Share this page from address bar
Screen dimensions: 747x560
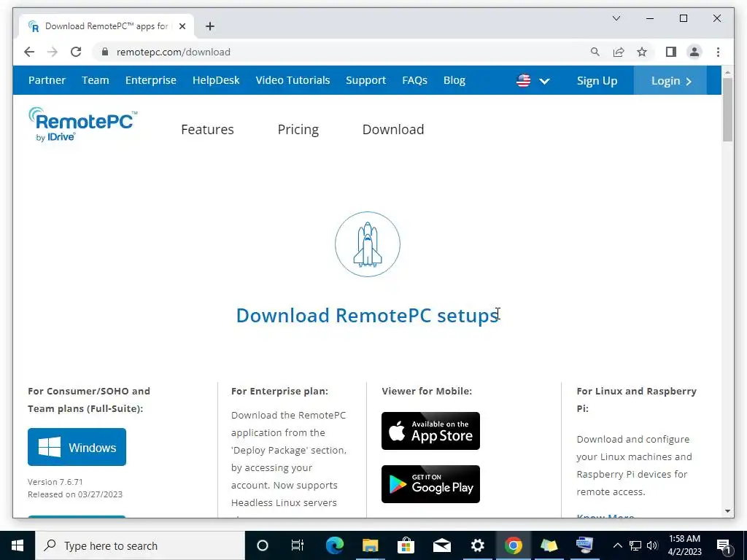click(619, 52)
